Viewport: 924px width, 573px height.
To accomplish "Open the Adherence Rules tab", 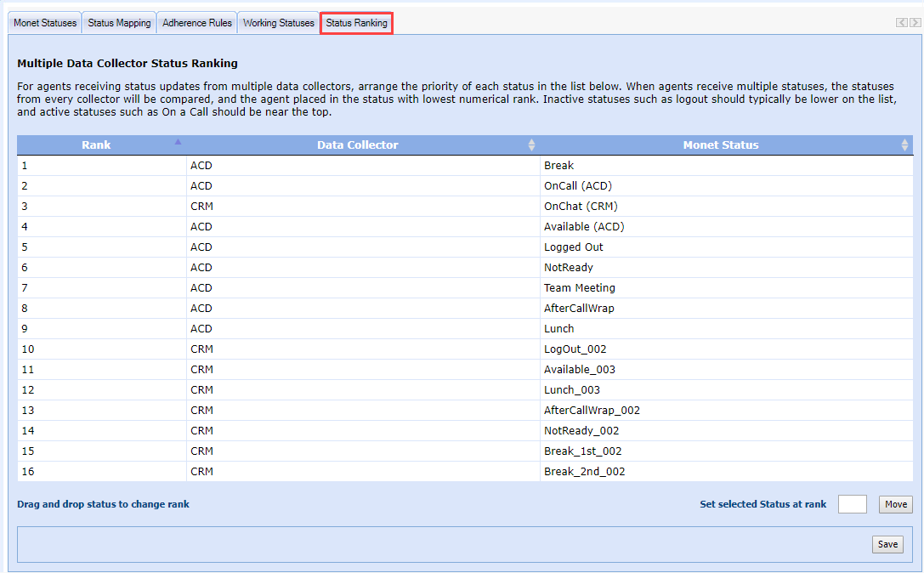I will [197, 23].
